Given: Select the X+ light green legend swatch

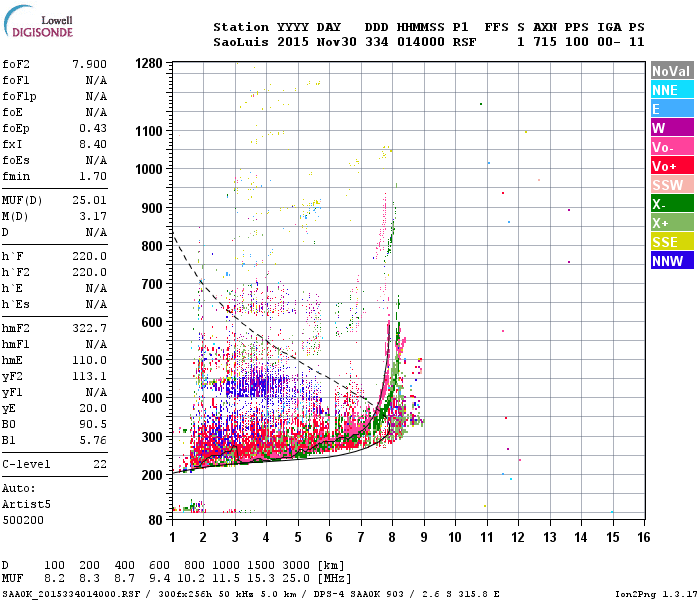Looking at the screenshot, I should 672,223.
